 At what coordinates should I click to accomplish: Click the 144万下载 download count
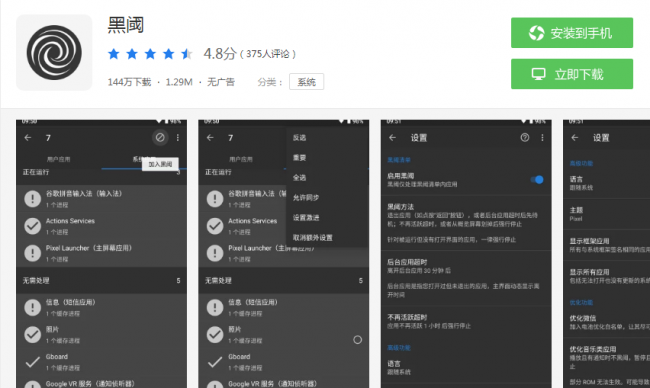[129, 82]
